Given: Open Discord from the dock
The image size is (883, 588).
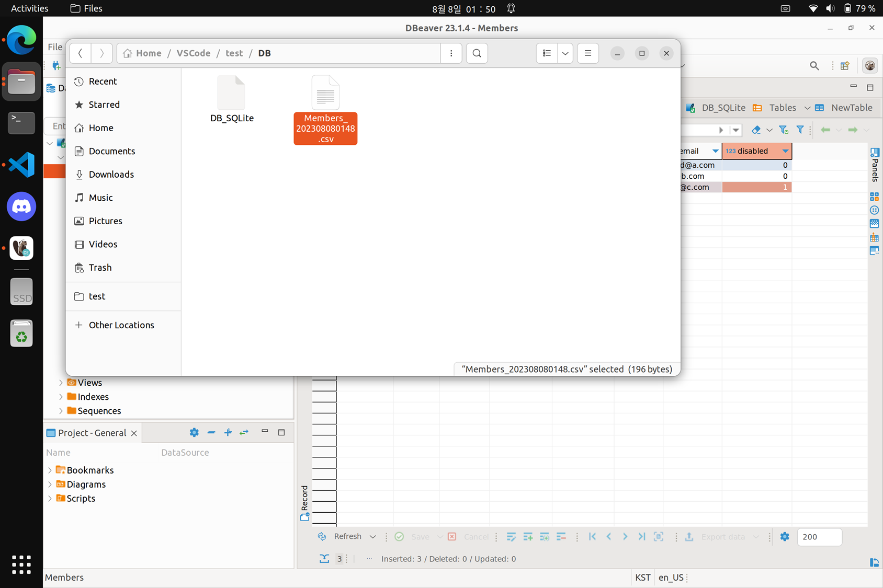Looking at the screenshot, I should coord(21,207).
